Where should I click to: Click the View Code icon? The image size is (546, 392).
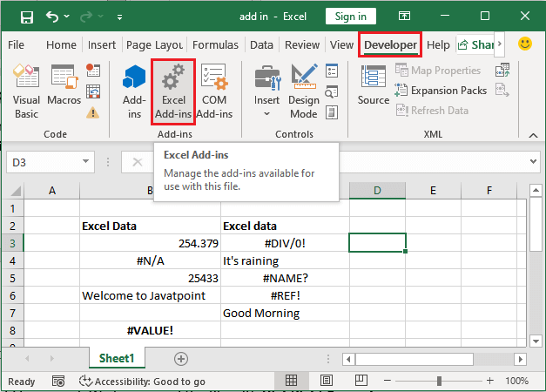coord(332,91)
